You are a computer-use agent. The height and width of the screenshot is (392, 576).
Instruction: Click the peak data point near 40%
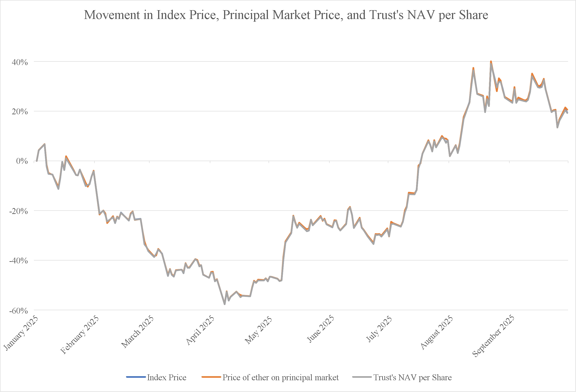tap(491, 61)
